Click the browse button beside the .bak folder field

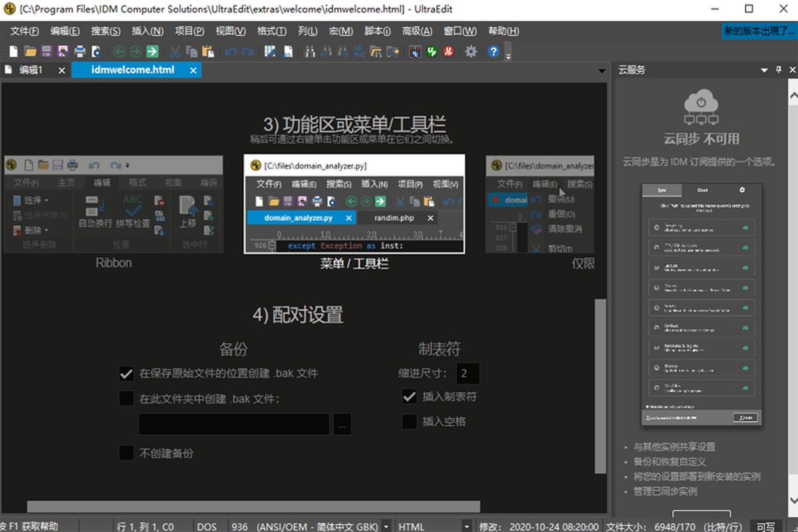342,424
